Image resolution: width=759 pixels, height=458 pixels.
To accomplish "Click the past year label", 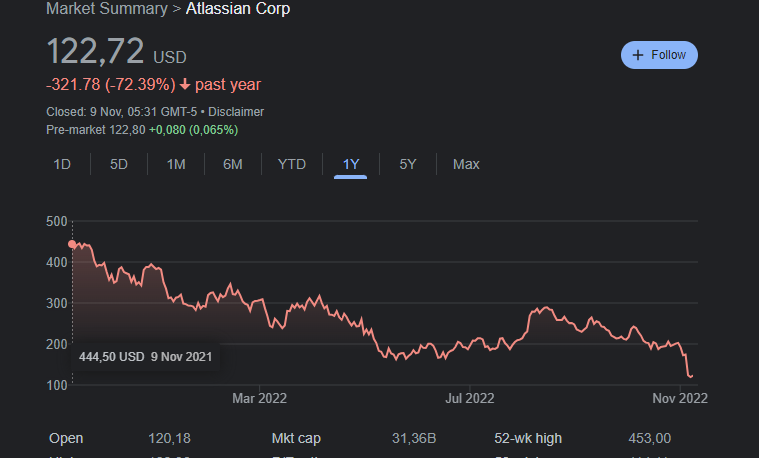I will point(228,85).
